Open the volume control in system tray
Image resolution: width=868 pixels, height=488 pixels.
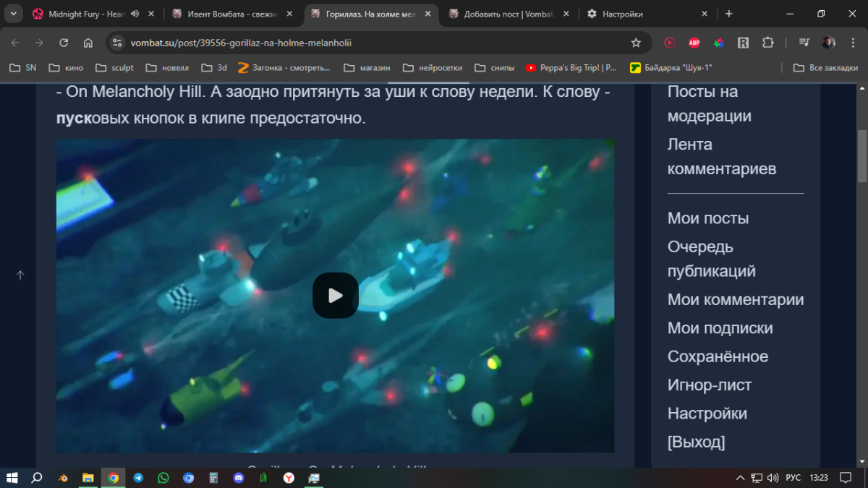(773, 478)
